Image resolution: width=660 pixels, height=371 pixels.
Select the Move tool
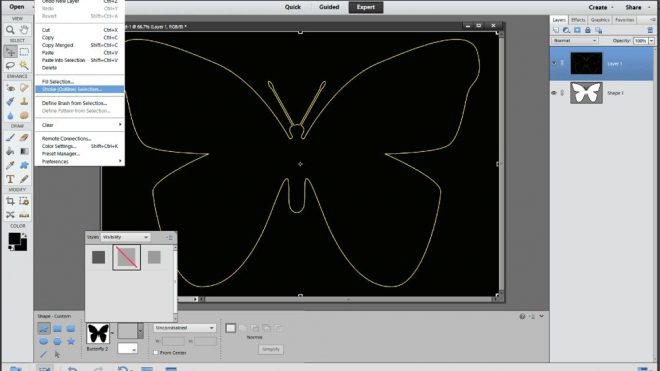pyautogui.click(x=10, y=52)
